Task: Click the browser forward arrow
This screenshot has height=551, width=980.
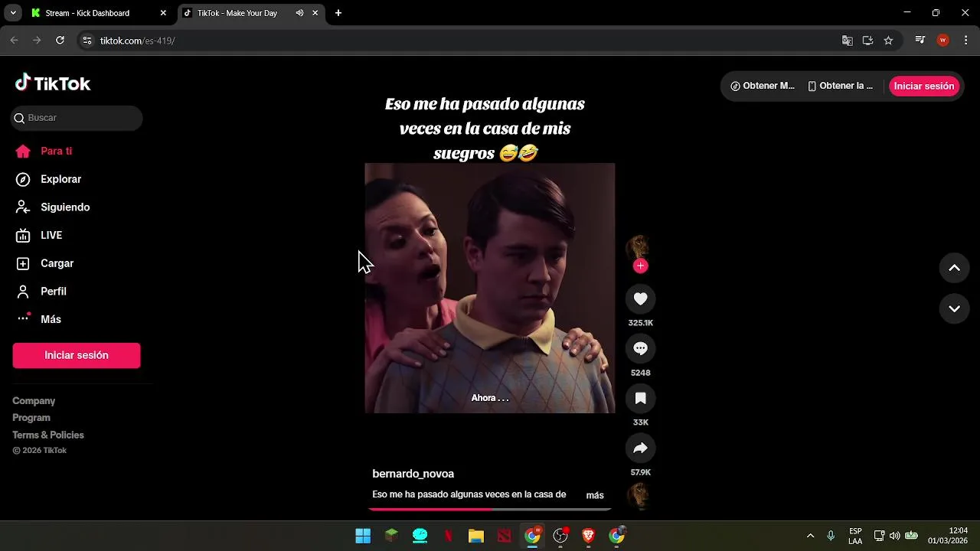Action: [x=37, y=41]
